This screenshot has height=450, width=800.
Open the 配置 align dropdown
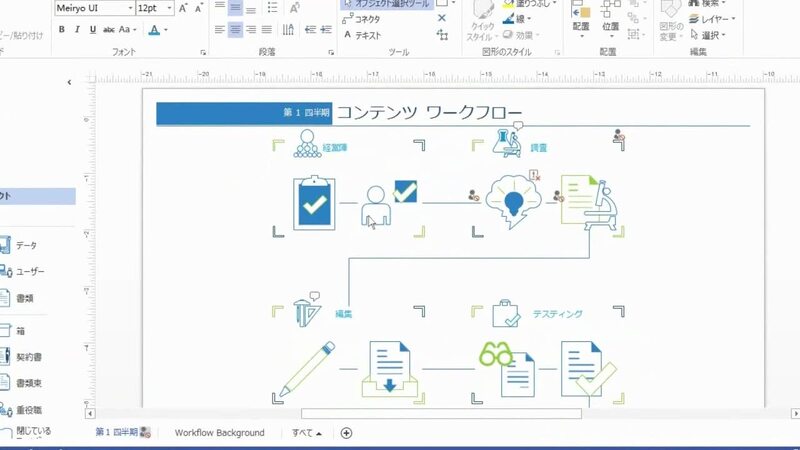[581, 20]
